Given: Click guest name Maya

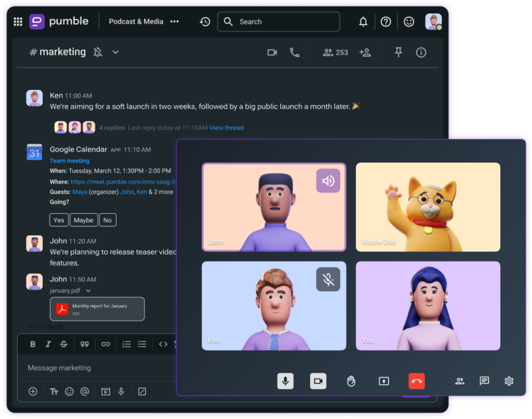Looking at the screenshot, I should (x=79, y=192).
